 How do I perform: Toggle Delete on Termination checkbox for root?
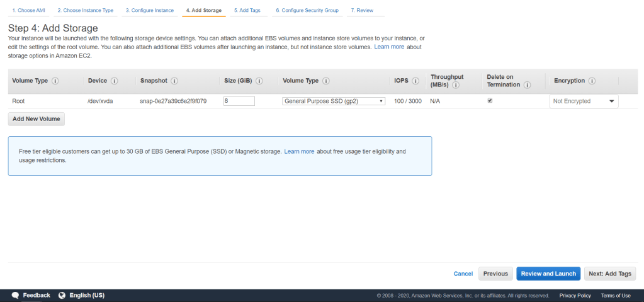tap(490, 100)
